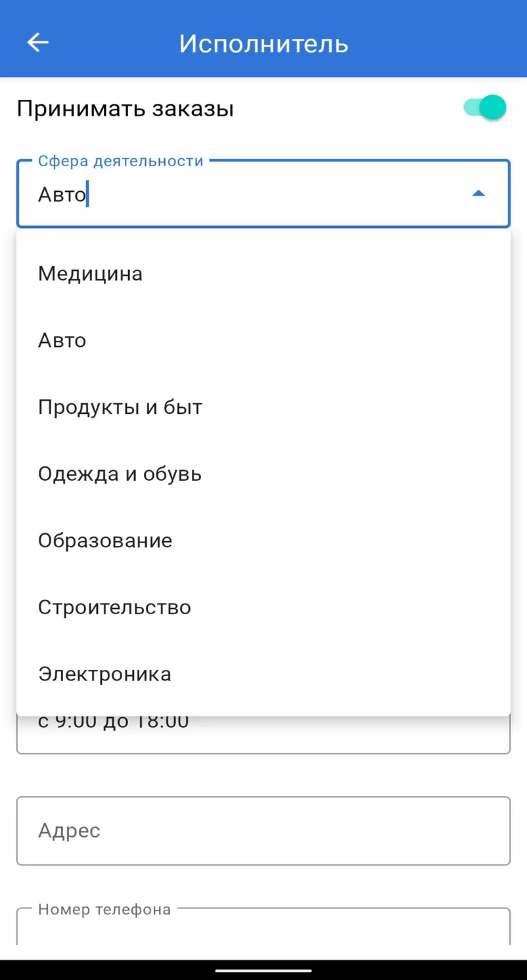Select Электроника in the list

(263, 675)
